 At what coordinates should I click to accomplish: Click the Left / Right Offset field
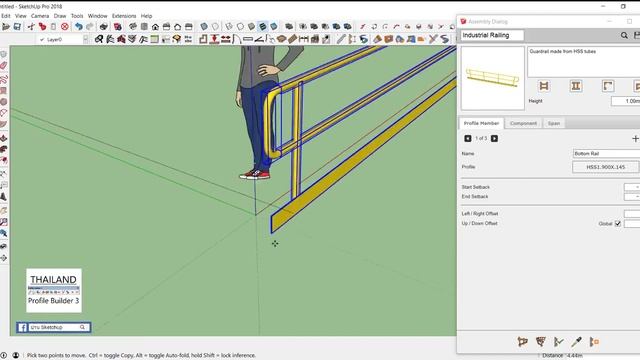point(632,213)
